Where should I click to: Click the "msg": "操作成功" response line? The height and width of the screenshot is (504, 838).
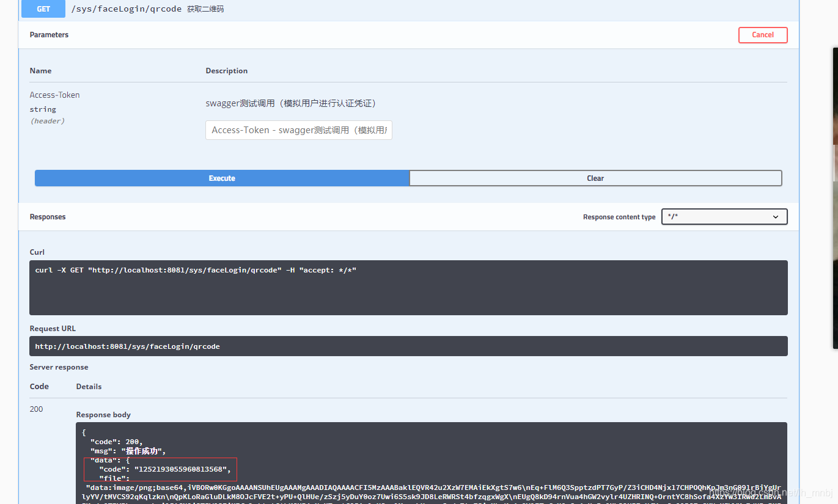[128, 451]
